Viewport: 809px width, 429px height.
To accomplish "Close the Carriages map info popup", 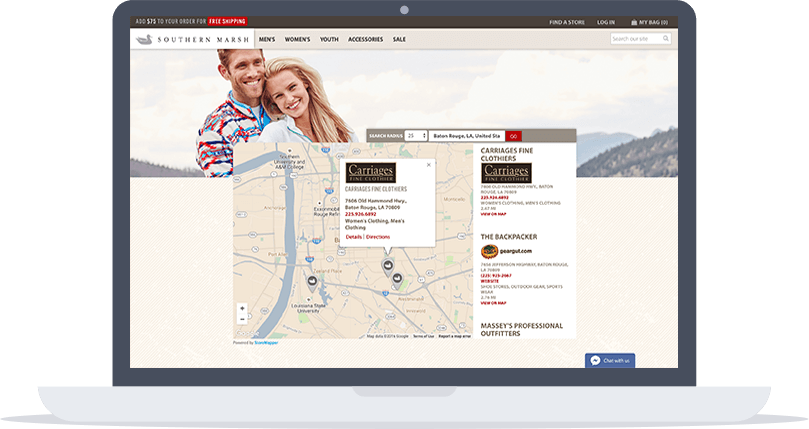I will (x=429, y=164).
